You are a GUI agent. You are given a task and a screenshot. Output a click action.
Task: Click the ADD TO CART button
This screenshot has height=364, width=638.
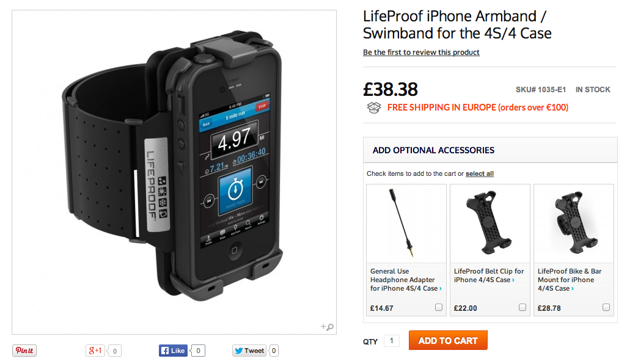pyautogui.click(x=448, y=340)
